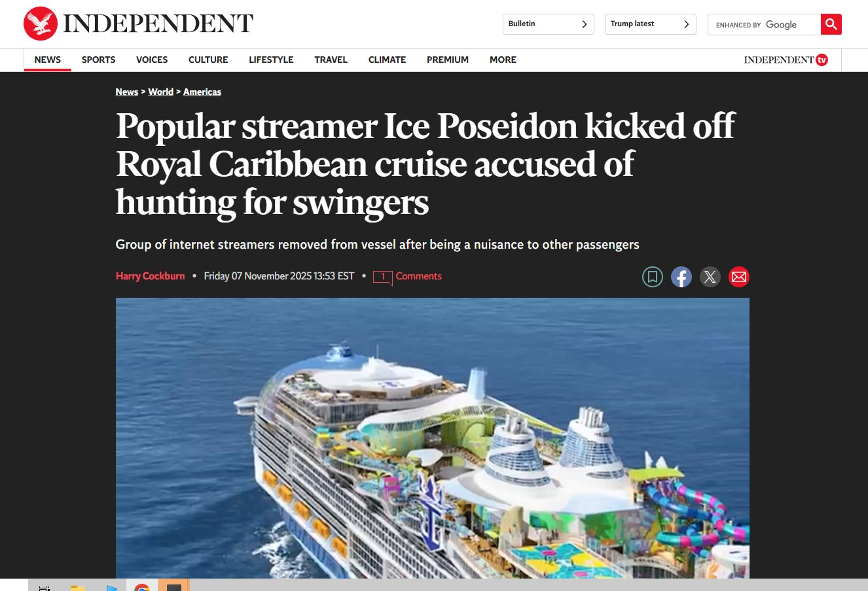Click the World breadcrumb link
This screenshot has height=591, width=868.
160,92
